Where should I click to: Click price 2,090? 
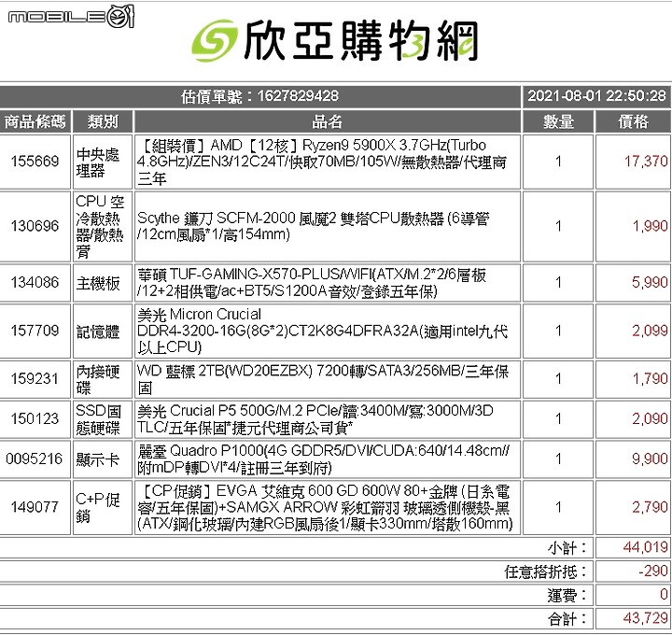point(650,419)
